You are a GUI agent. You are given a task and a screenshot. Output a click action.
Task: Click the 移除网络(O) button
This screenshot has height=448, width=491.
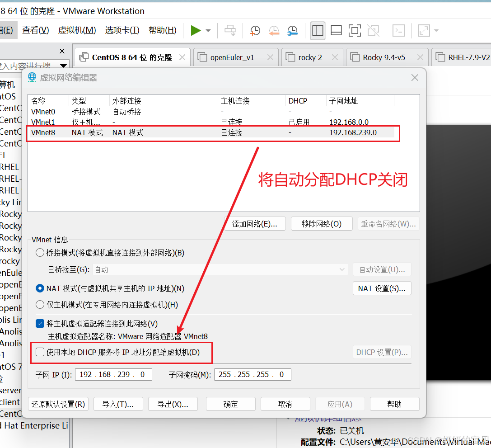click(322, 224)
